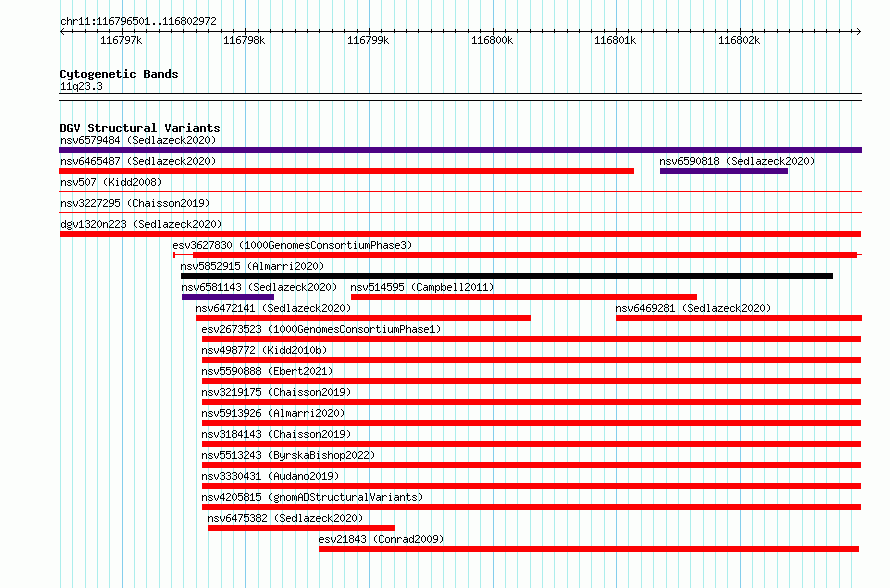Image resolution: width=890 pixels, height=588 pixels.
Task: Click the red esv3627830 variant bar
Action: click(524, 255)
